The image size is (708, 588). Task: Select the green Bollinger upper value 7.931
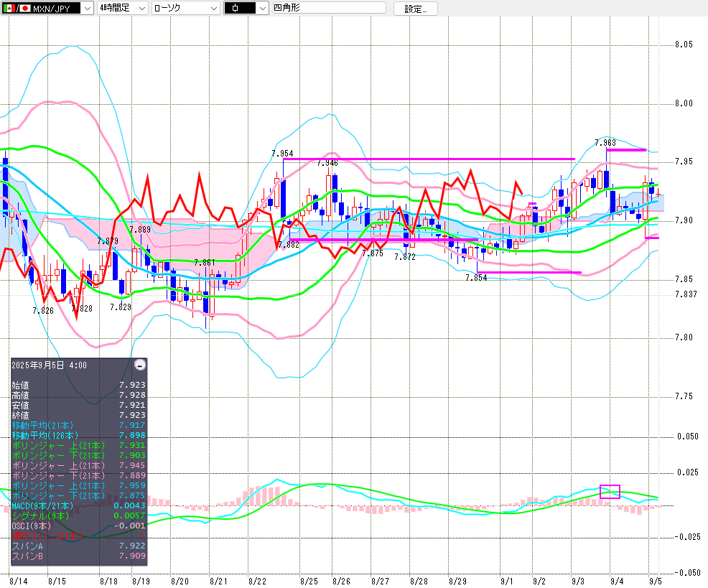point(132,445)
